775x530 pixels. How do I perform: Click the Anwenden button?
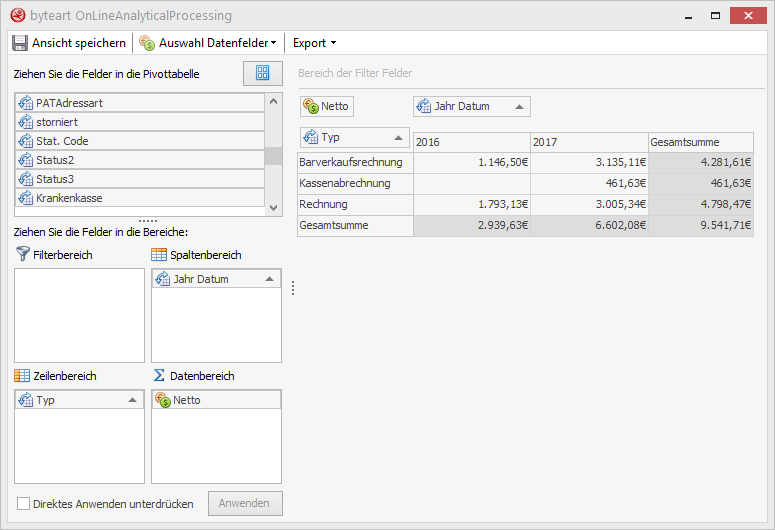pyautogui.click(x=245, y=503)
